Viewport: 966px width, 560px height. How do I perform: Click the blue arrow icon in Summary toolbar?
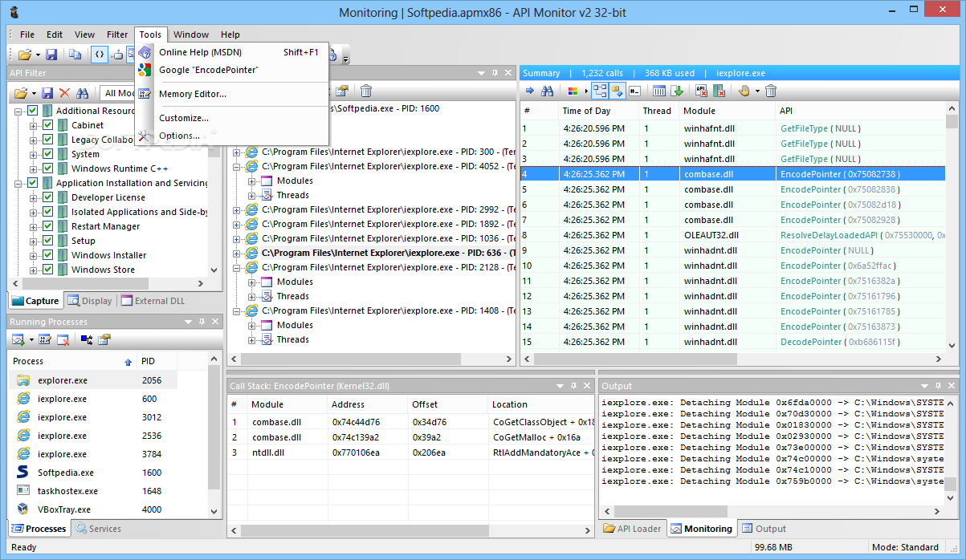pos(530,91)
